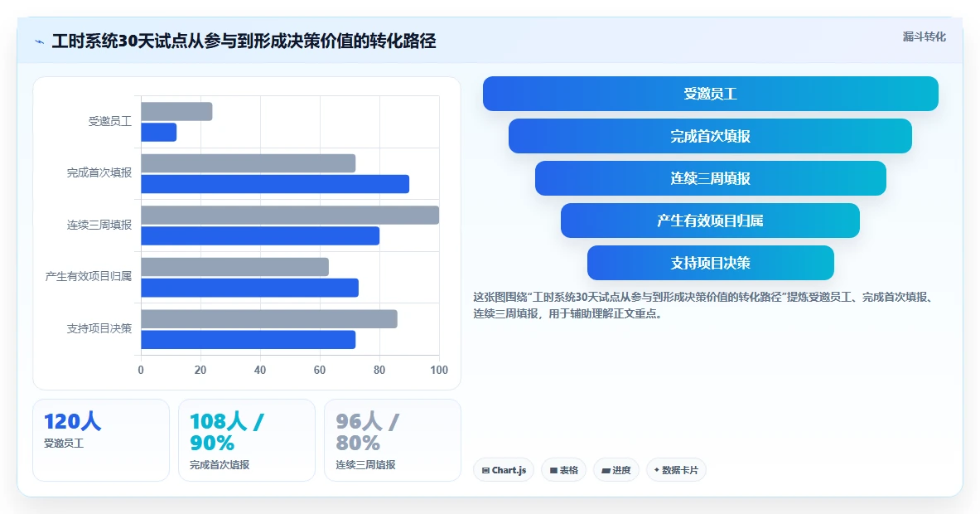Click the 完成首次填报 y-axis label in chart
Viewport: 980px width, 514px height.
tap(99, 172)
